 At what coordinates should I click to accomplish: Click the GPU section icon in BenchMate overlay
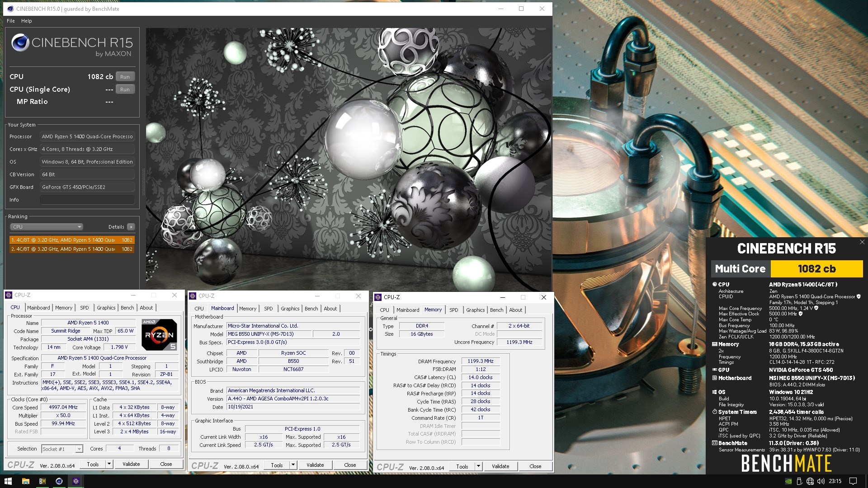(x=715, y=370)
